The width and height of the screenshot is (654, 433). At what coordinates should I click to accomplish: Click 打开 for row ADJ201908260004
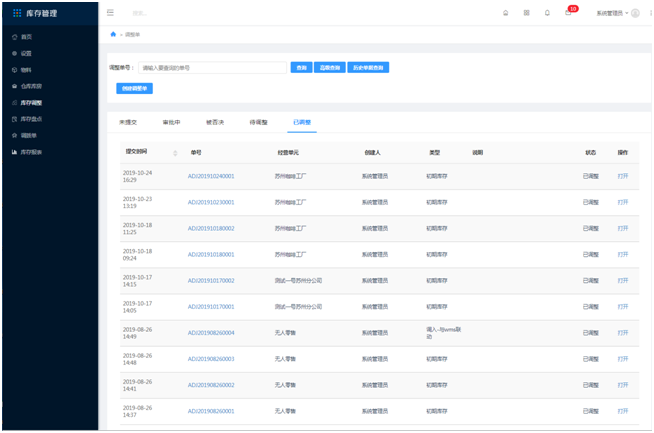pyautogui.click(x=623, y=333)
